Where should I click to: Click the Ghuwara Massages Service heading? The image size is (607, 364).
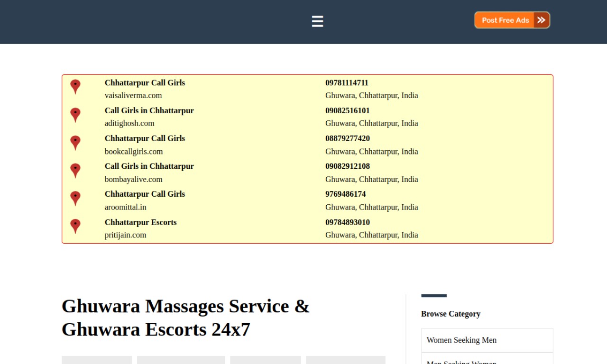(185, 318)
